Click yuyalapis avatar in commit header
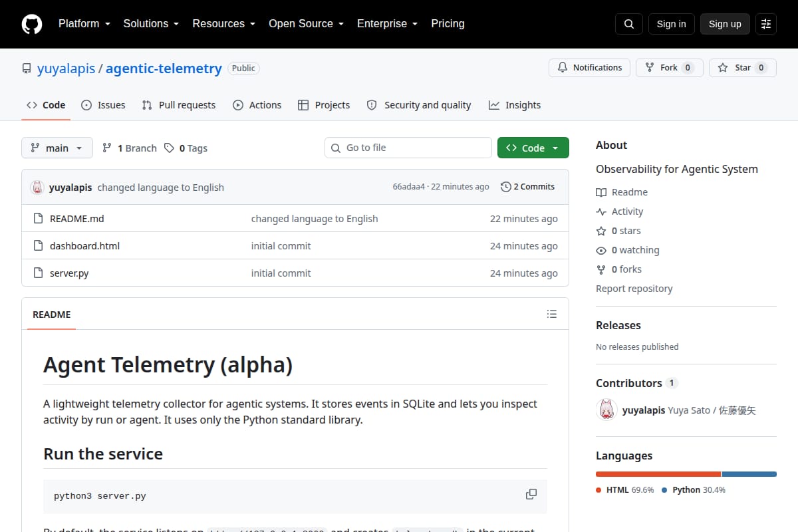The height and width of the screenshot is (532, 798). tap(37, 188)
